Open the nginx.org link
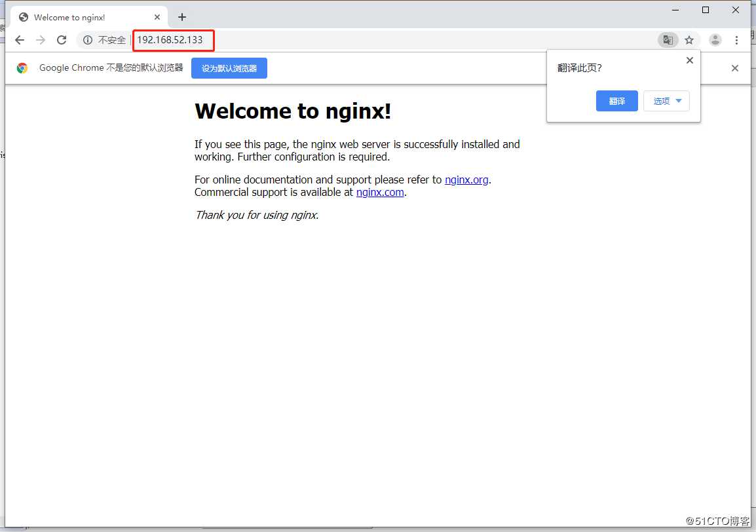756x532 pixels. click(x=466, y=180)
